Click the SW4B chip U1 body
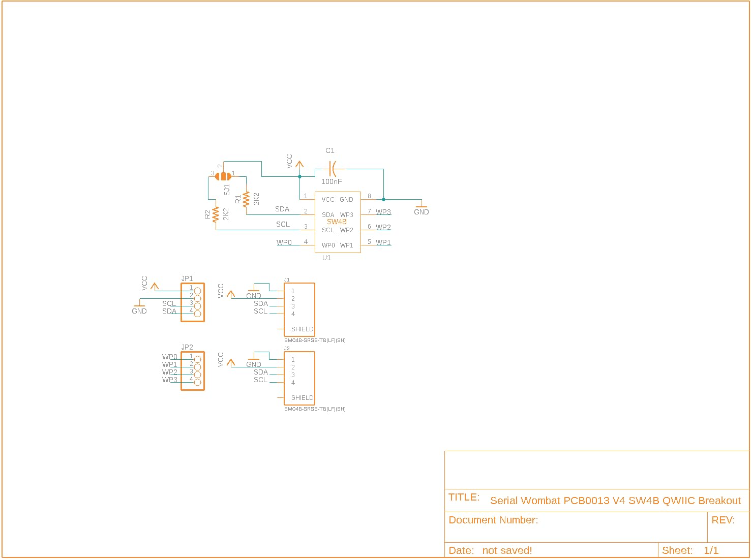 338,222
